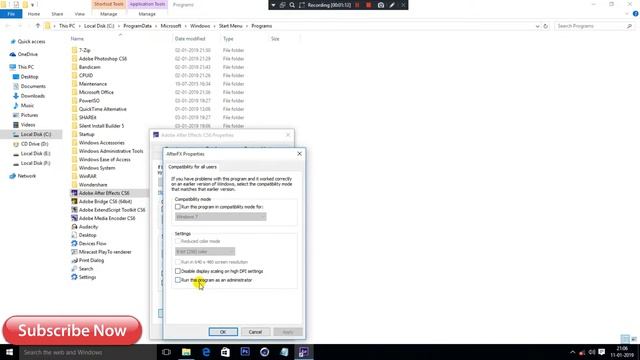This screenshot has width=640, height=360.
Task: Sort files by Type column
Action: click(x=228, y=39)
